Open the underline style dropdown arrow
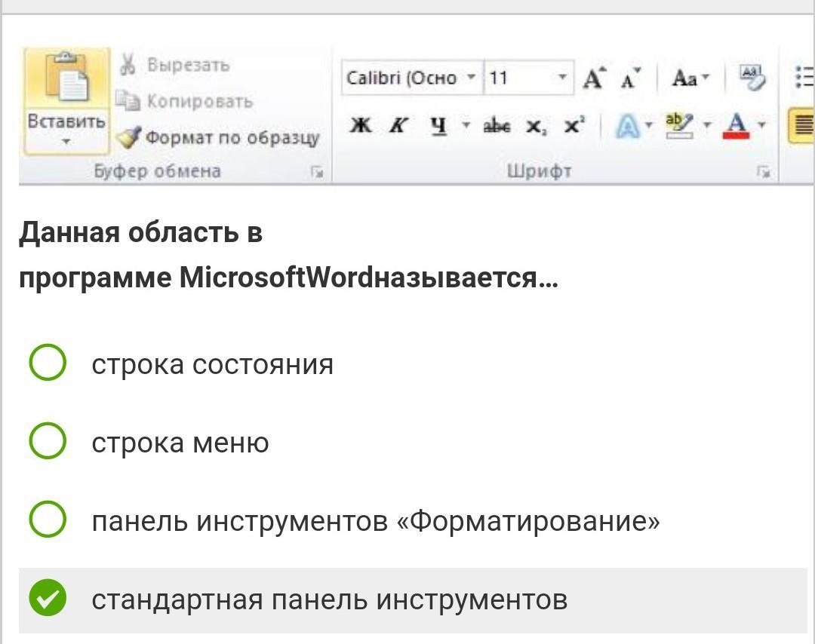Image resolution: width=815 pixels, height=644 pixels. click(466, 125)
